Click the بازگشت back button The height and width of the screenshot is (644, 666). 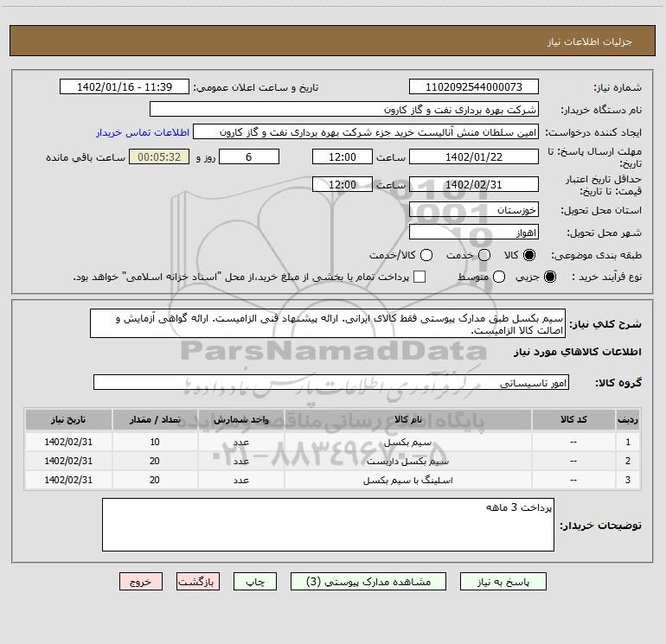[x=198, y=582]
